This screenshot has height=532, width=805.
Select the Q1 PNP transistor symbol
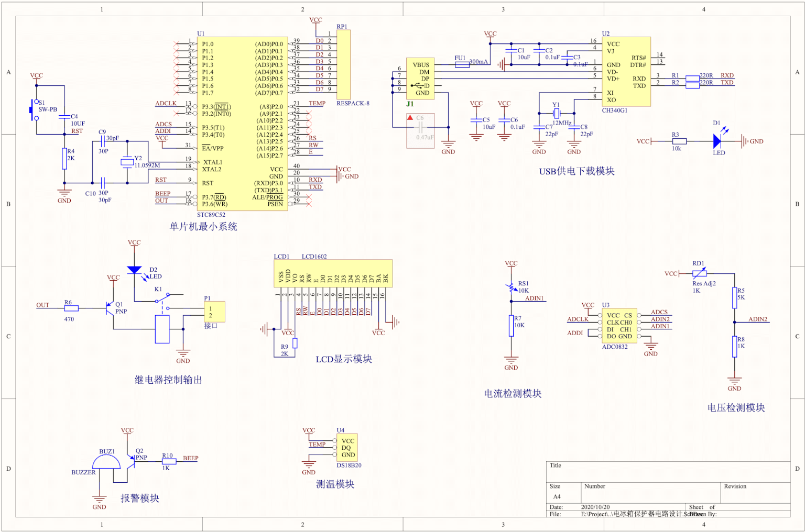[109, 308]
